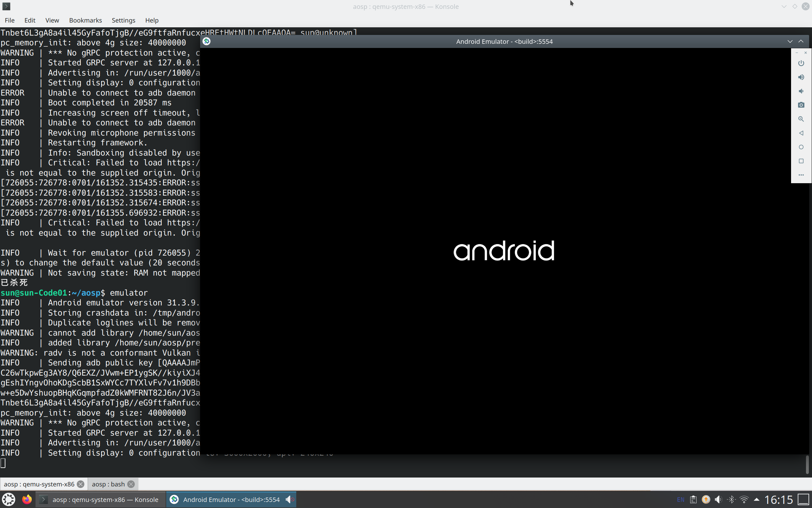
Task: Open the Wi-Fi network tray icon
Action: (744, 500)
